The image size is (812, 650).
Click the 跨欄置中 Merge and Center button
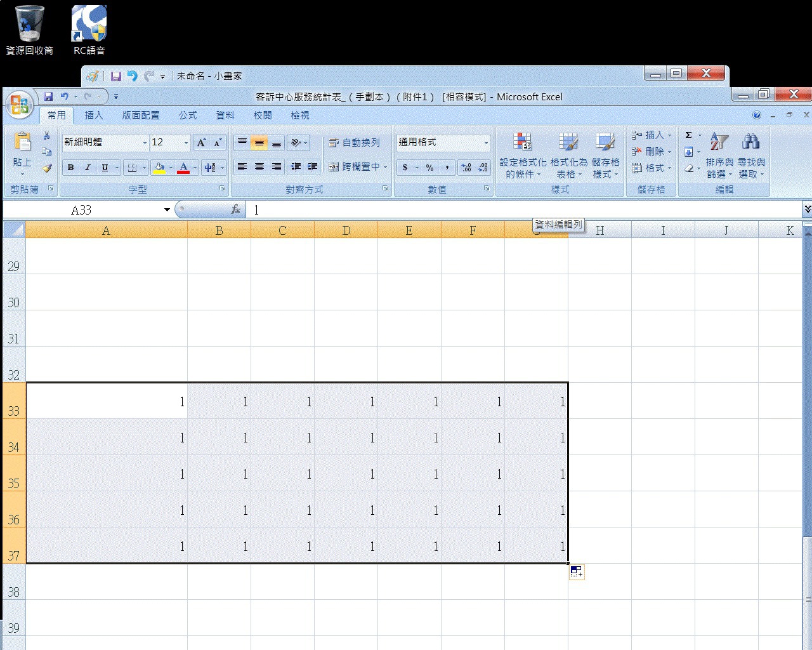(355, 167)
